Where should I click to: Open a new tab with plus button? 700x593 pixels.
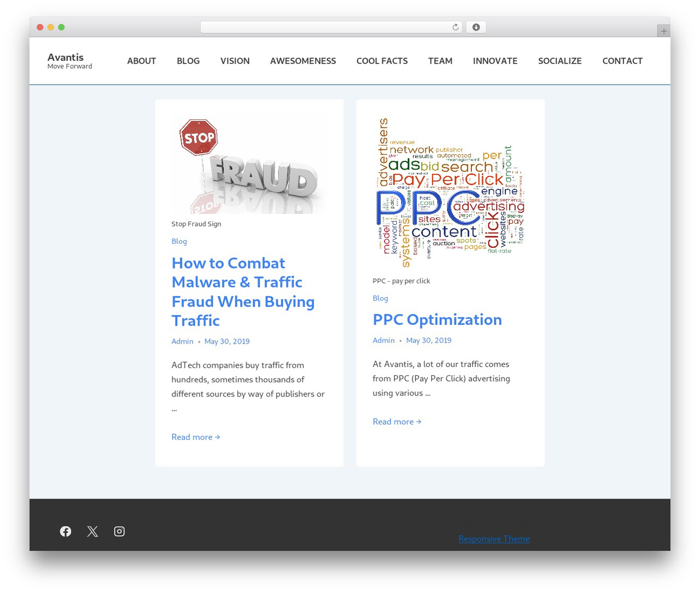tap(663, 31)
